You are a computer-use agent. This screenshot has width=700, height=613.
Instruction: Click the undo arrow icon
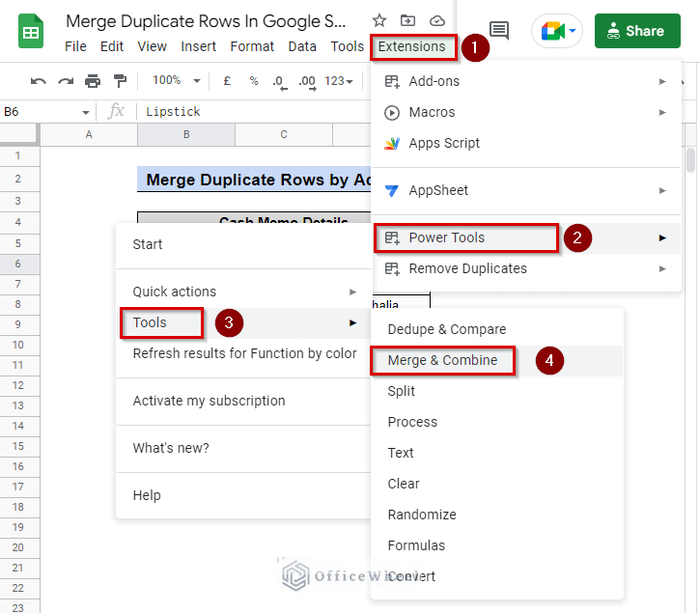coord(38,81)
